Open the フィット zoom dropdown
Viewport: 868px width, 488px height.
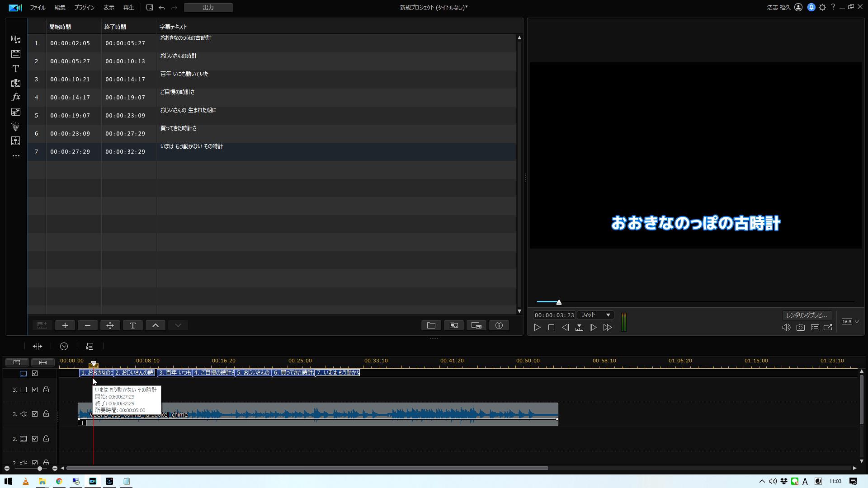click(595, 315)
